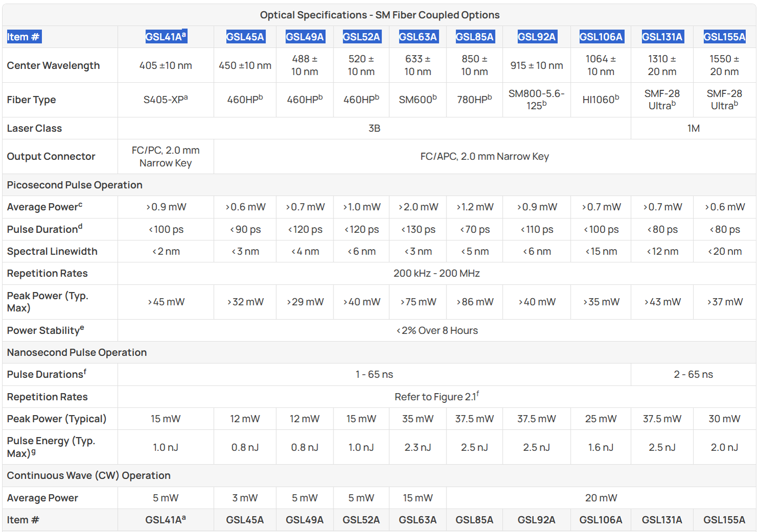The width and height of the screenshot is (759, 532).
Task: Click the 'Continuous Wave (CW) Operation' section heading
Action: click(x=89, y=475)
